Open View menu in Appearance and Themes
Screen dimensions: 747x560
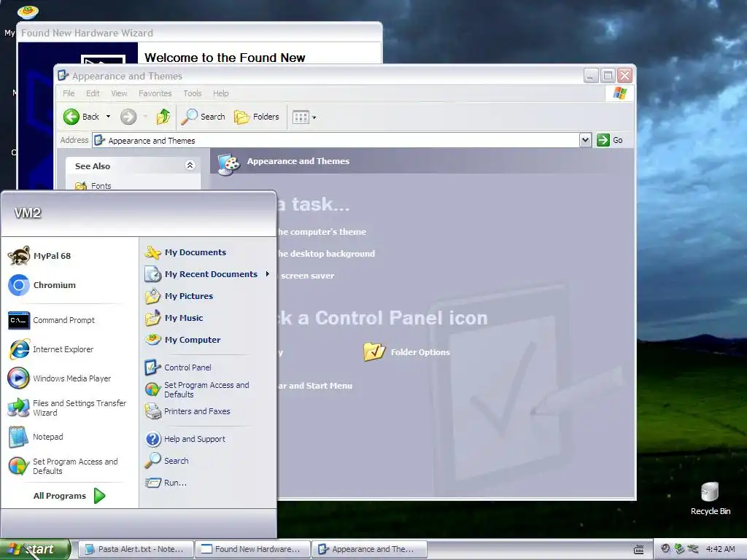(x=119, y=93)
